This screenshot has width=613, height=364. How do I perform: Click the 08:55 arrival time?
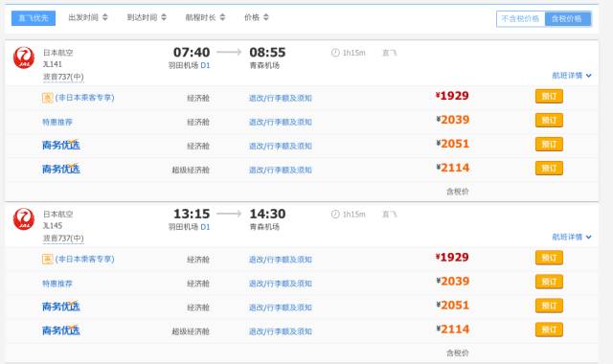[x=267, y=52]
